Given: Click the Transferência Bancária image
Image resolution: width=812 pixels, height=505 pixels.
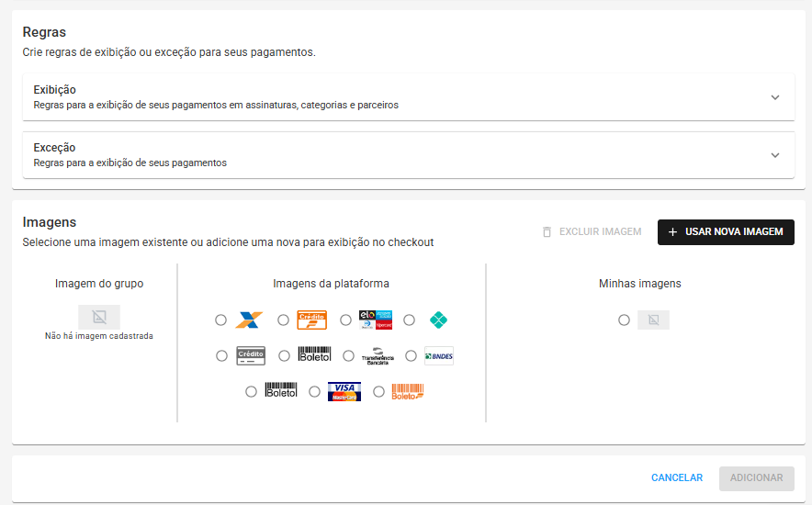Looking at the screenshot, I should [x=378, y=356].
